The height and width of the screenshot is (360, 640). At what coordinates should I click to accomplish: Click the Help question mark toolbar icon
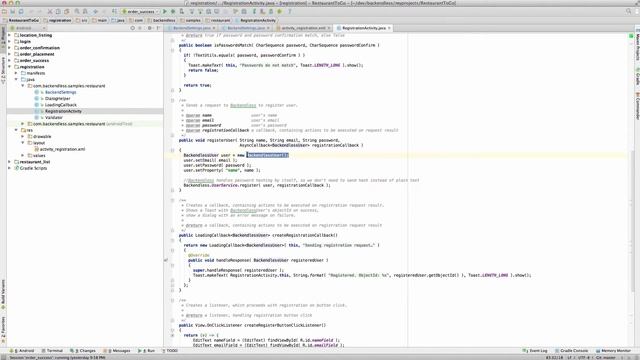290,11
